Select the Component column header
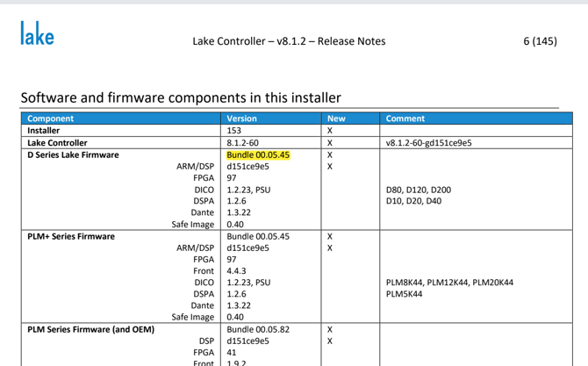This screenshot has width=588, height=366. point(51,118)
